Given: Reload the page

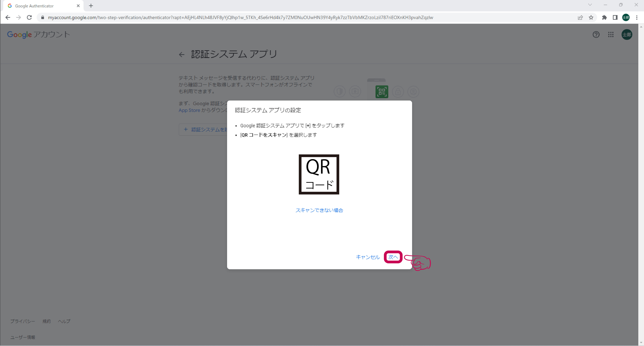Looking at the screenshot, I should click(x=29, y=17).
